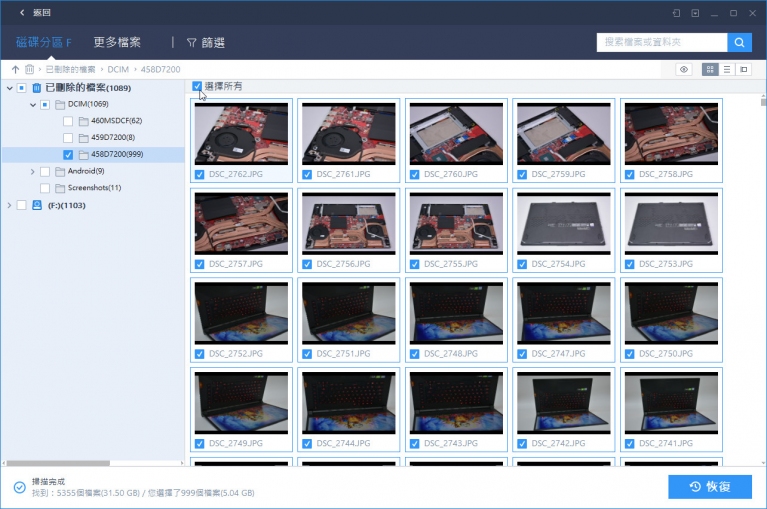The width and height of the screenshot is (767, 509).
Task: Select DSC_2741.JPG thumbnail
Action: coord(671,403)
